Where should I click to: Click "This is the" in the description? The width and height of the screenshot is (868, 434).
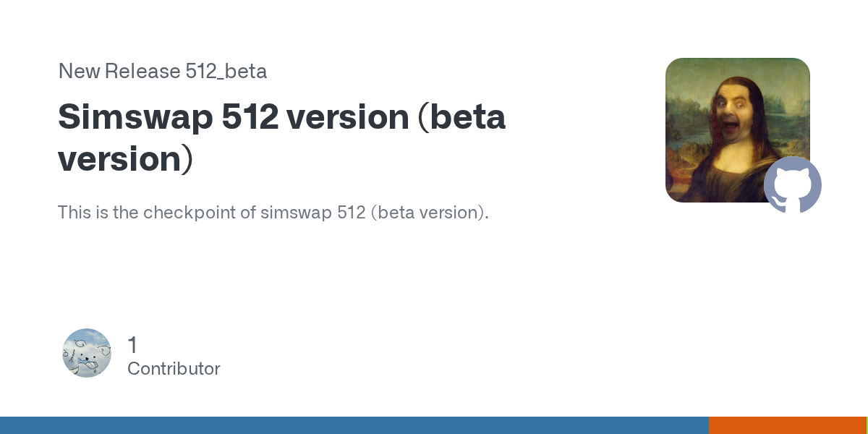[98, 213]
